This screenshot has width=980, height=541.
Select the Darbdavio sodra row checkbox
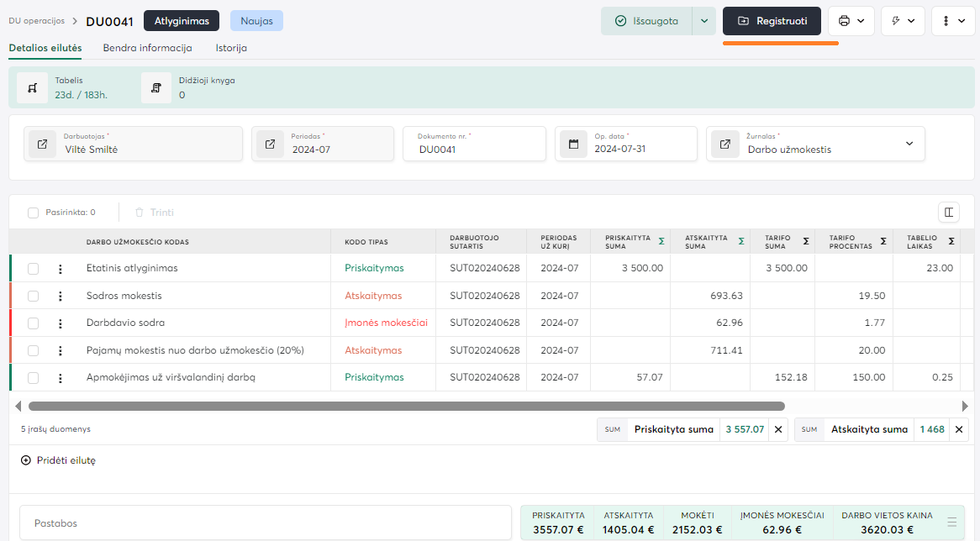pos(34,323)
